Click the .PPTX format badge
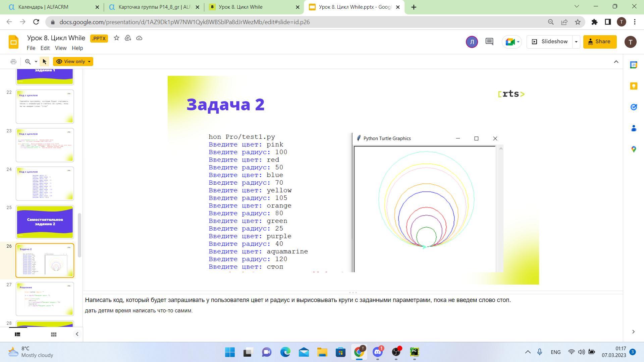Screen dimensions: 644x362 [x=99, y=39]
